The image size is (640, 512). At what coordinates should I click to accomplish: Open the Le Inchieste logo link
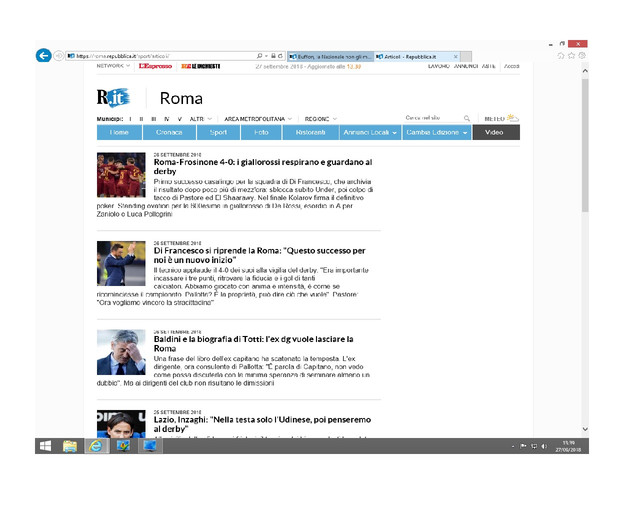point(201,66)
